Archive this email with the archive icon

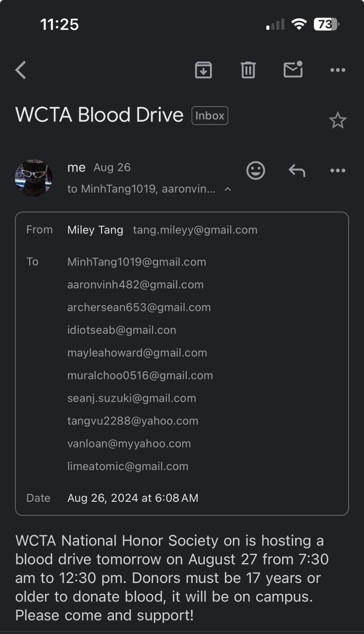point(204,70)
